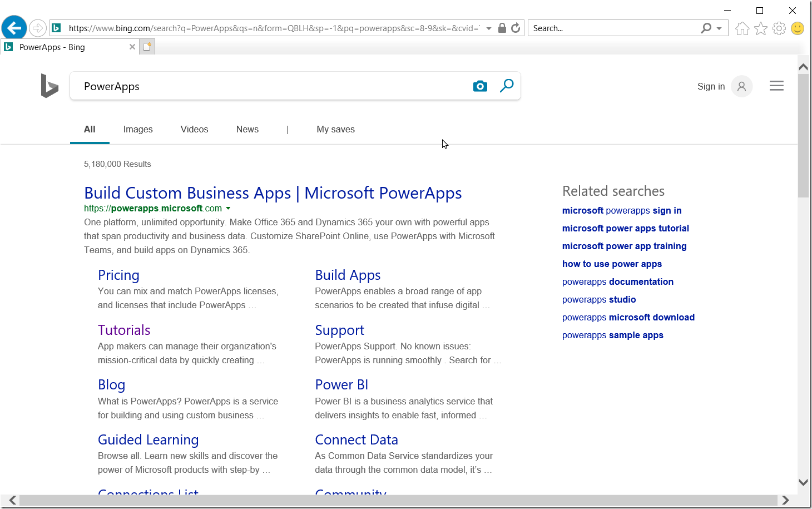Open the Bing hamburger menu
The width and height of the screenshot is (812, 509).
point(776,86)
